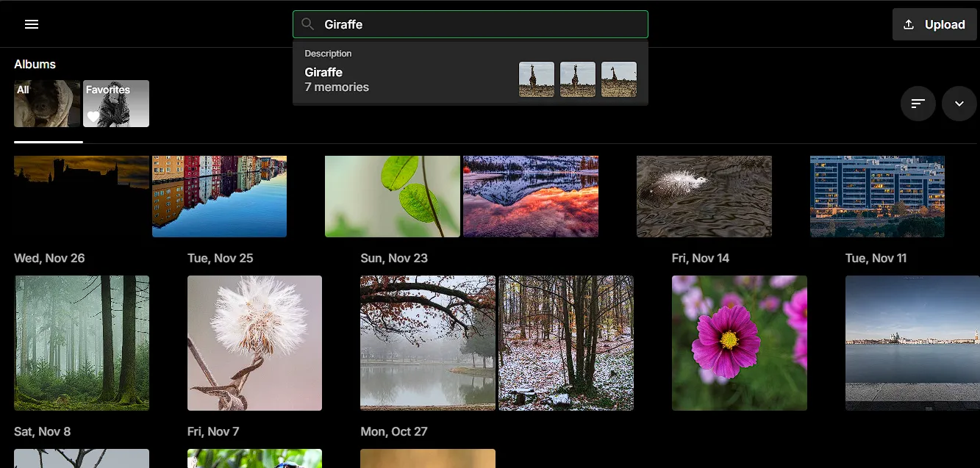This screenshot has width=980, height=468.
Task: Open the sort options for memories
Action: pos(918,103)
